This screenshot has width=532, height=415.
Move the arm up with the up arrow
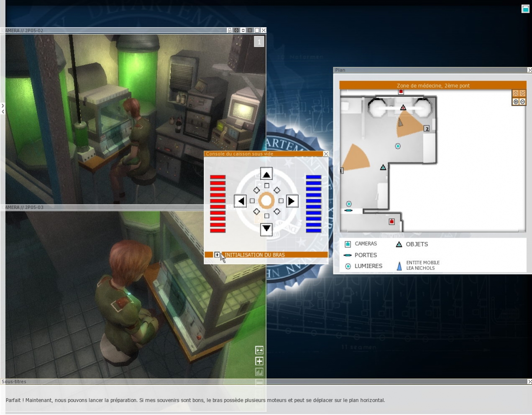tap(266, 174)
